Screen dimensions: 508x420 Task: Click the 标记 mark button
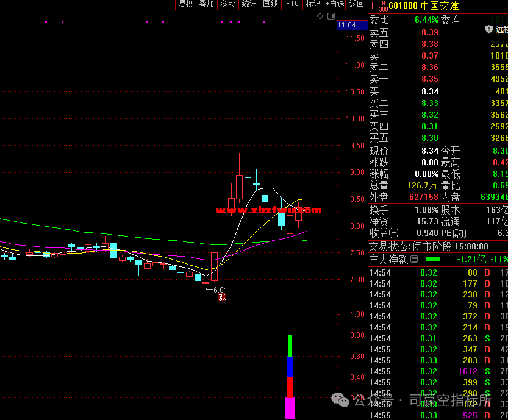point(313,4)
